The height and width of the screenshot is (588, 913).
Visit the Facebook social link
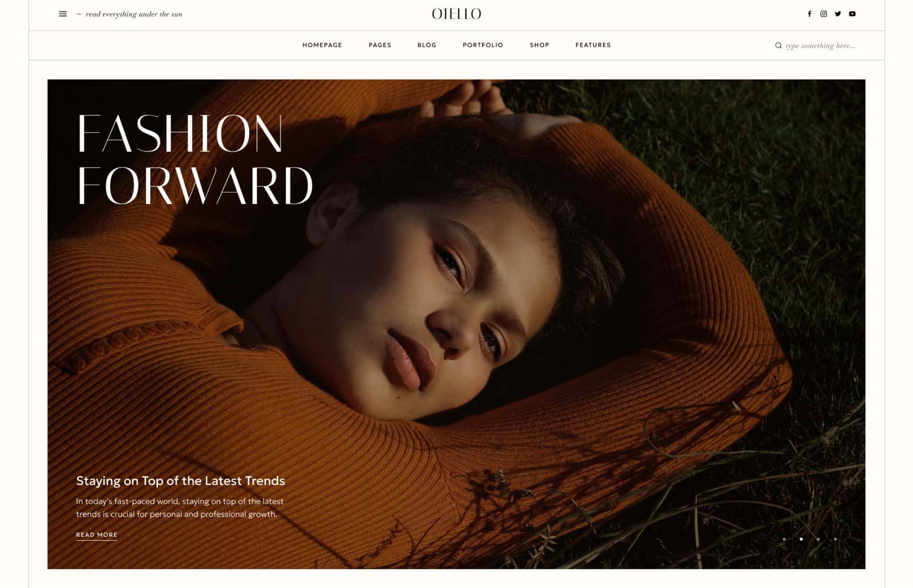tap(809, 14)
